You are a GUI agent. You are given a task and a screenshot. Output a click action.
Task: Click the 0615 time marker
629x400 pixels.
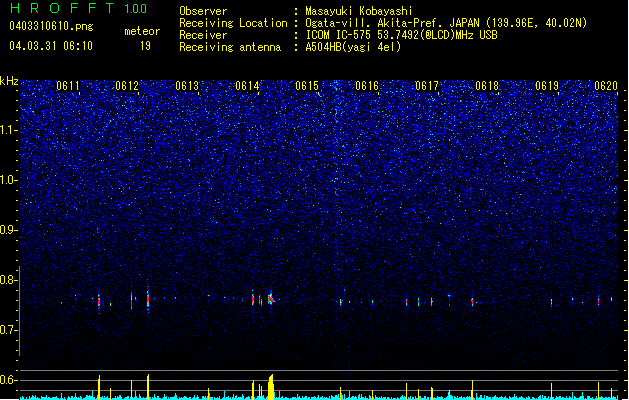click(x=307, y=86)
